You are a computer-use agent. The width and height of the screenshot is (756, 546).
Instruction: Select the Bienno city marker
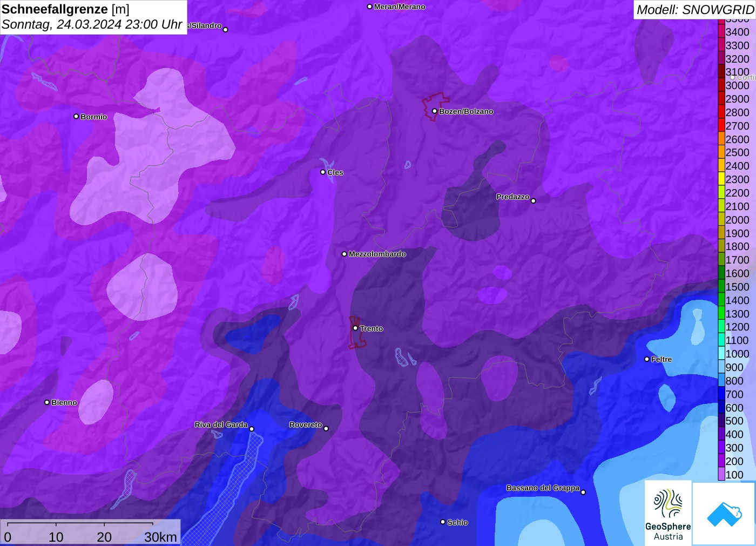click(x=47, y=402)
